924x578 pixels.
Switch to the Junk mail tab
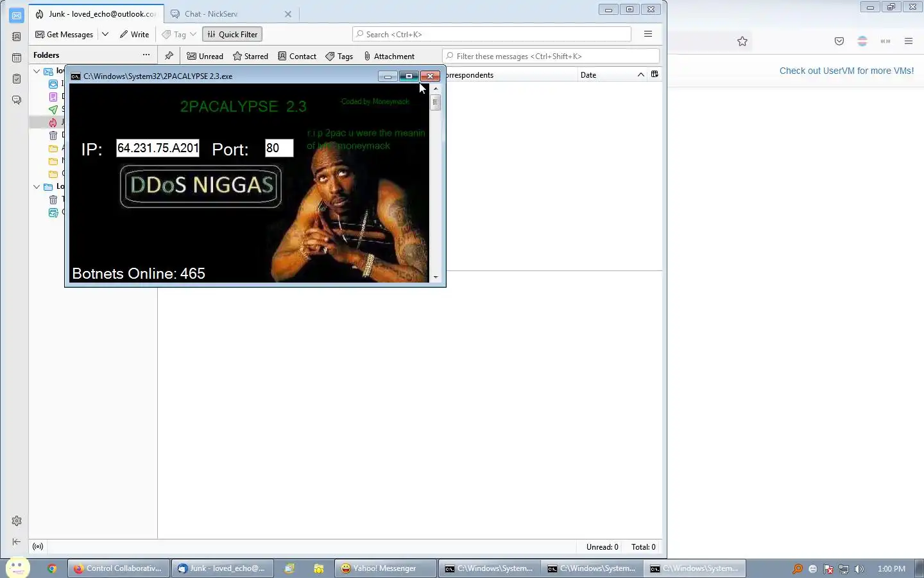coord(96,14)
